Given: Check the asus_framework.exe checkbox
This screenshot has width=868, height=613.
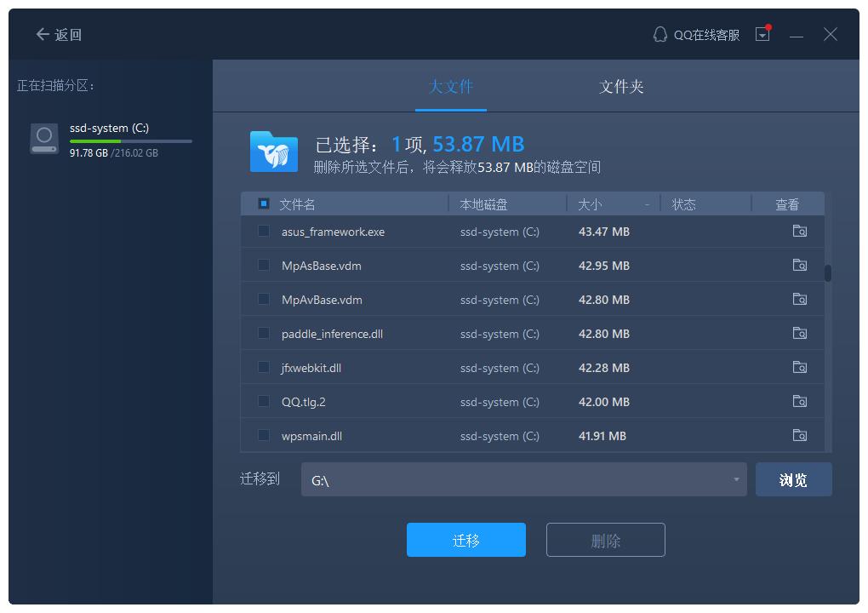Looking at the screenshot, I should pyautogui.click(x=264, y=232).
